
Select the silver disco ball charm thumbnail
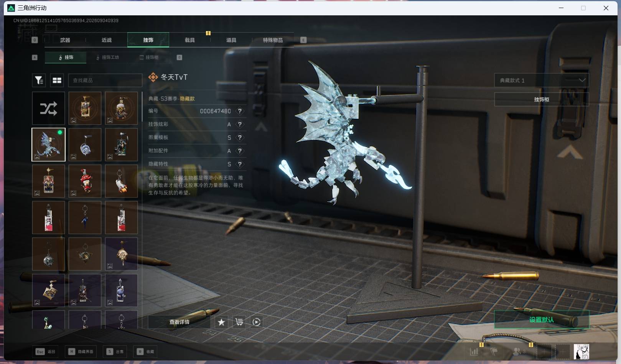[x=48, y=254]
